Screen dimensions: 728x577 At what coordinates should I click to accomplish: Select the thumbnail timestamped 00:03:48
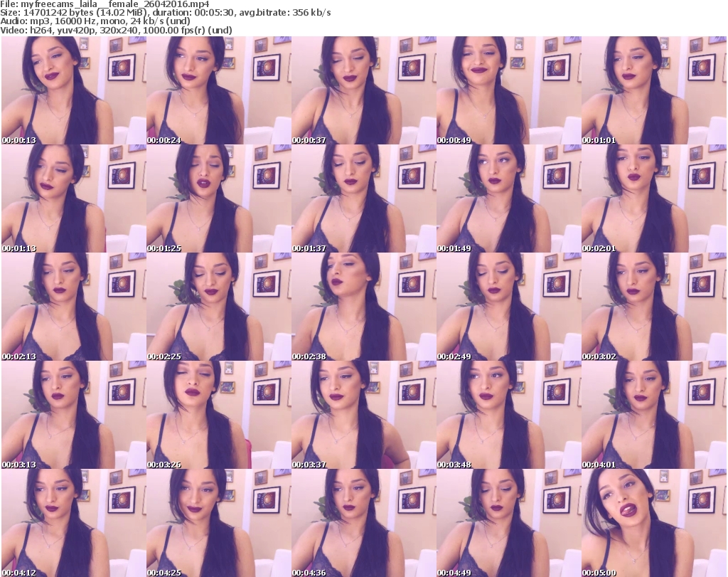coord(509,415)
